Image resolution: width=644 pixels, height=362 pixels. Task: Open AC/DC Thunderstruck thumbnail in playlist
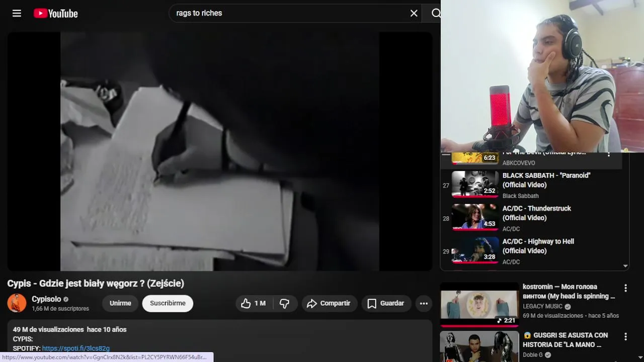[475, 217]
